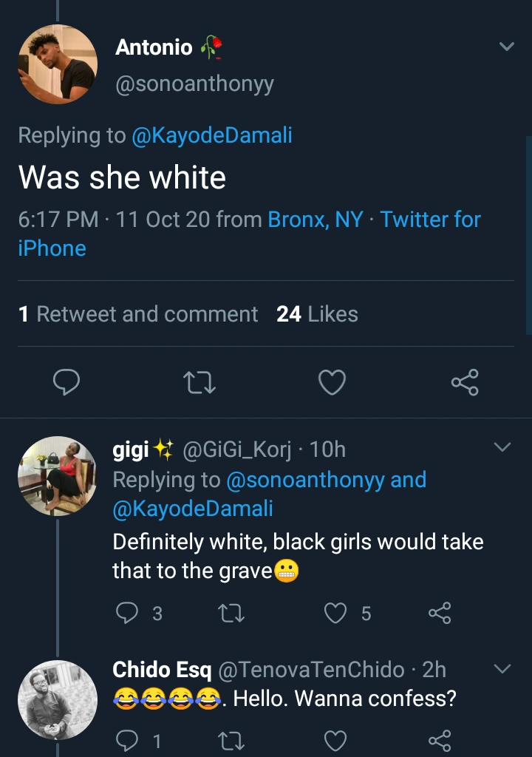Reply to gigi's tweet
This screenshot has height=757, width=532.
tap(129, 612)
